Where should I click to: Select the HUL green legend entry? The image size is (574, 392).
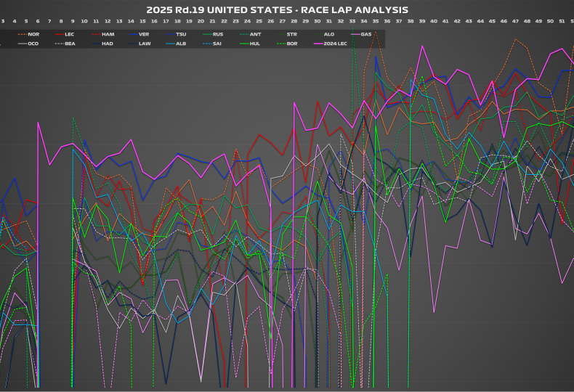255,44
